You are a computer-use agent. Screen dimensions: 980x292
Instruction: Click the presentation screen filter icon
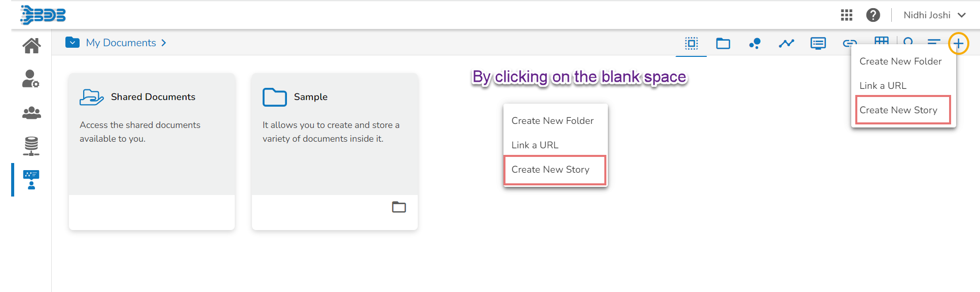pyautogui.click(x=818, y=44)
